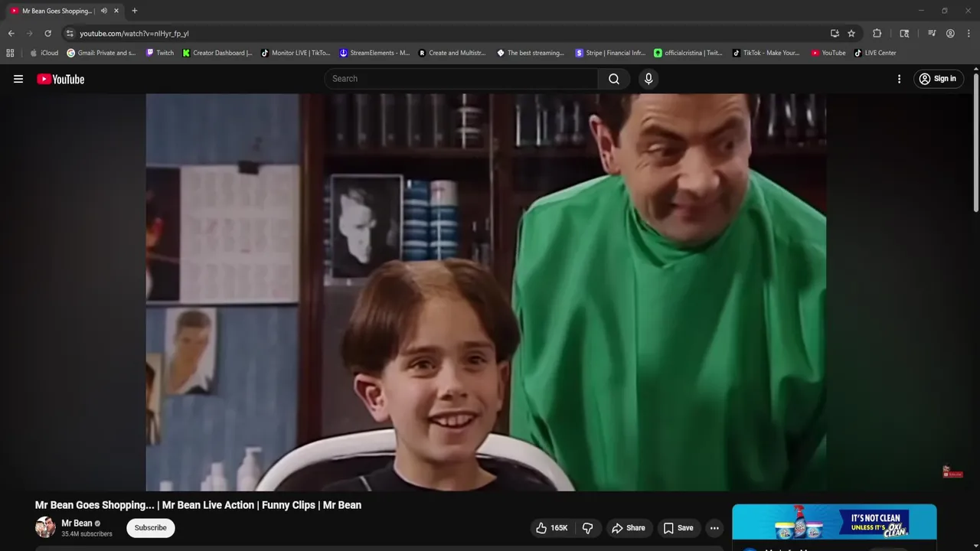Sign in to YouTube

(937, 79)
